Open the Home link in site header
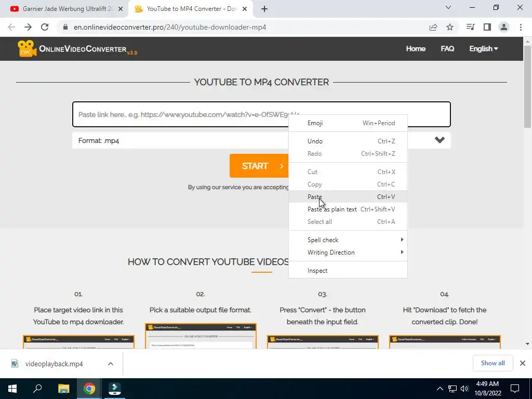Image resolution: width=532 pixels, height=399 pixels. 416,48
